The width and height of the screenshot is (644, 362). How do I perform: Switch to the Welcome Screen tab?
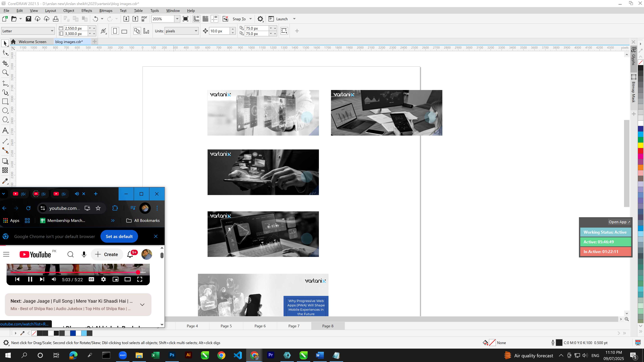coord(33,42)
